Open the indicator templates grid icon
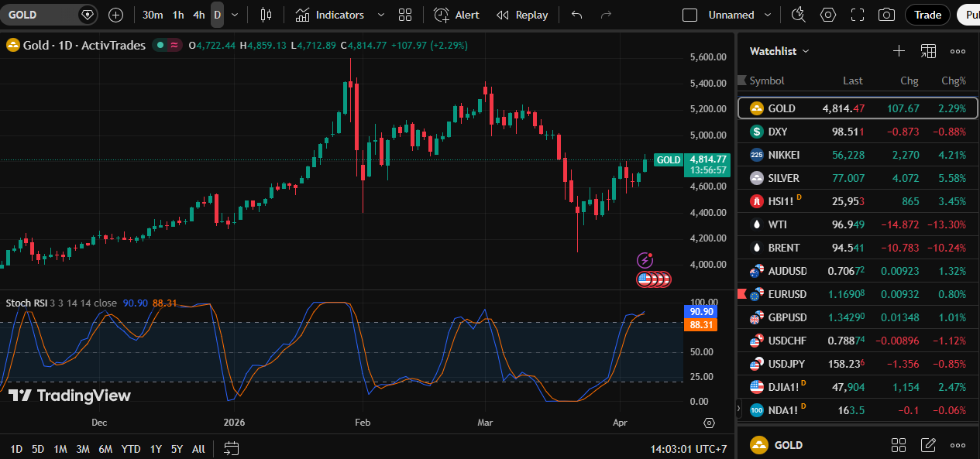The image size is (980, 459). pyautogui.click(x=404, y=15)
